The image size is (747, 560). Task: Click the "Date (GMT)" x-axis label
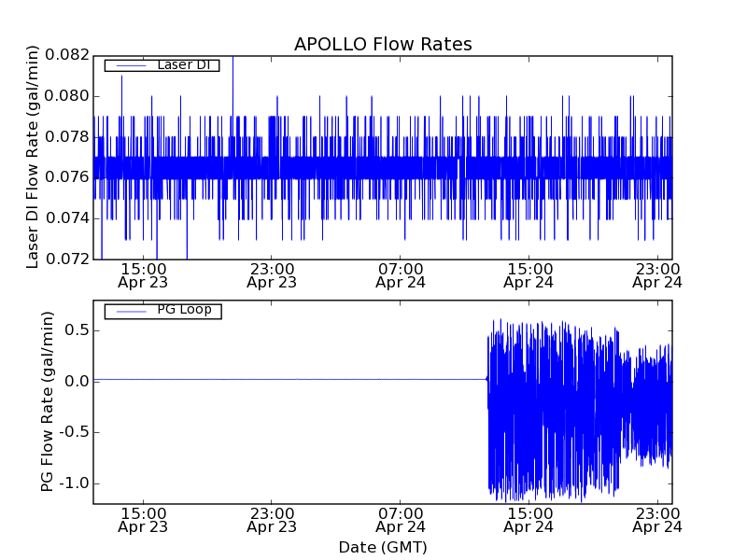383,547
